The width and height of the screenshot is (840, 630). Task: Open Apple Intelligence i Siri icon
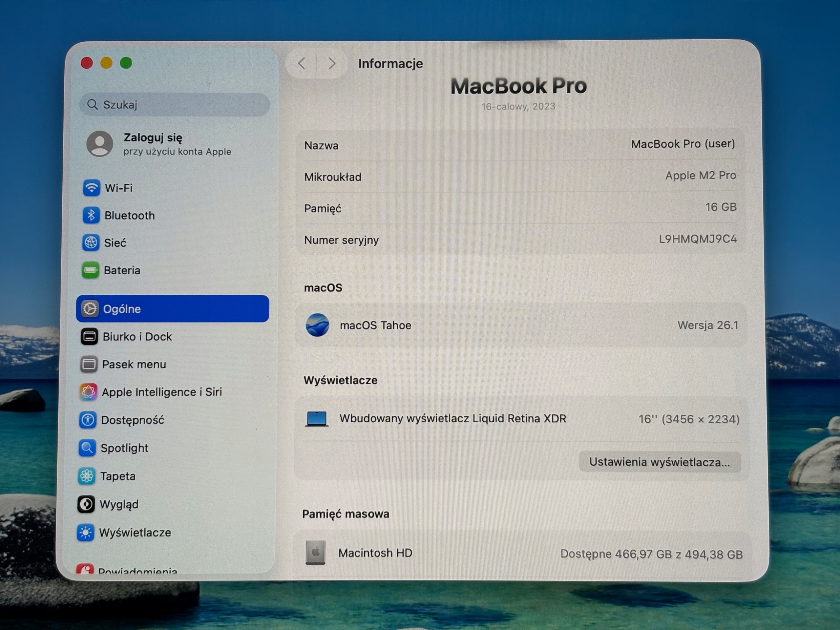coord(88,392)
